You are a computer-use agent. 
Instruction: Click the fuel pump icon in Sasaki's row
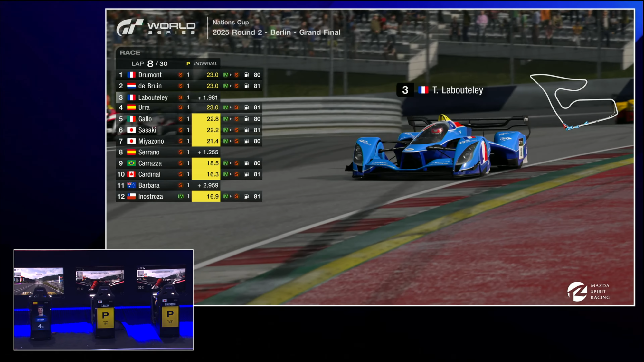[247, 130]
